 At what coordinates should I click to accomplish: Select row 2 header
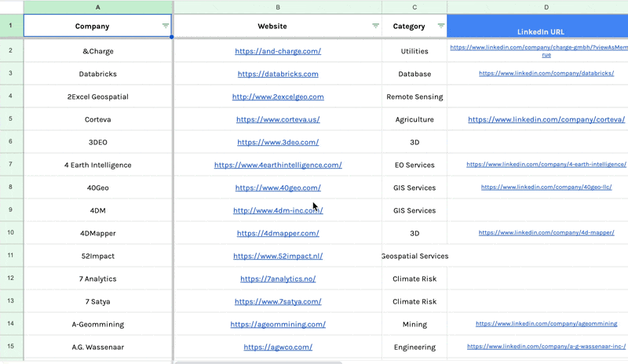(11, 50)
